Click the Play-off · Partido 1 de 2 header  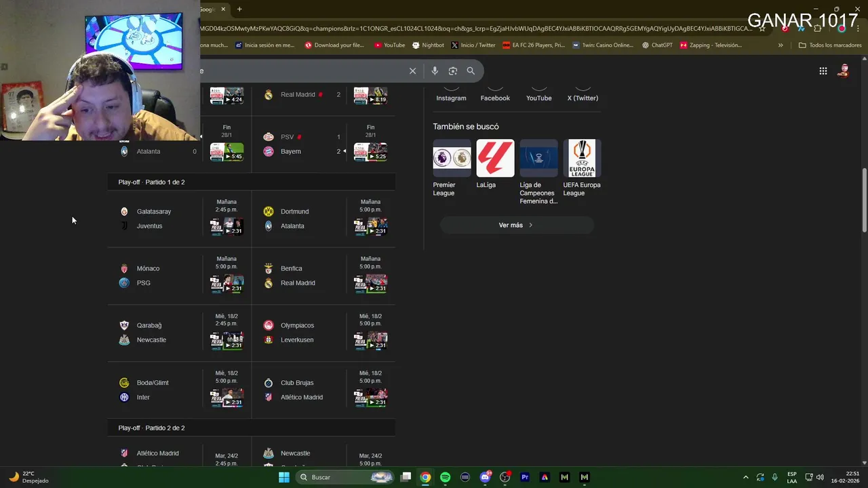click(151, 182)
